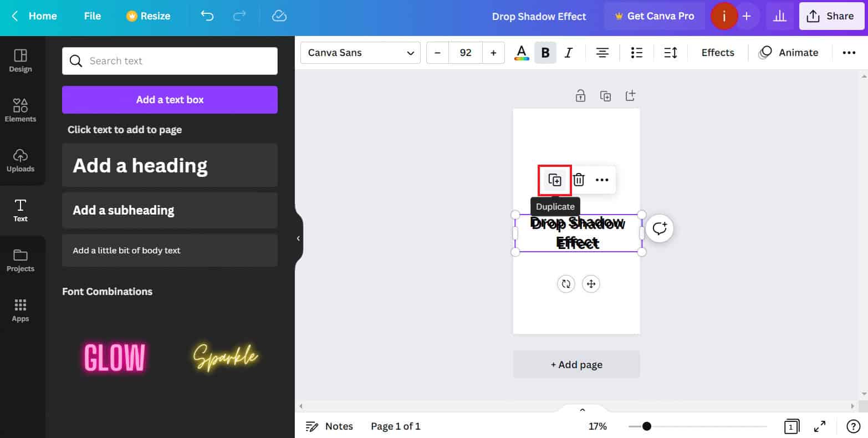Go back to Home
The image size is (868, 438).
point(34,16)
